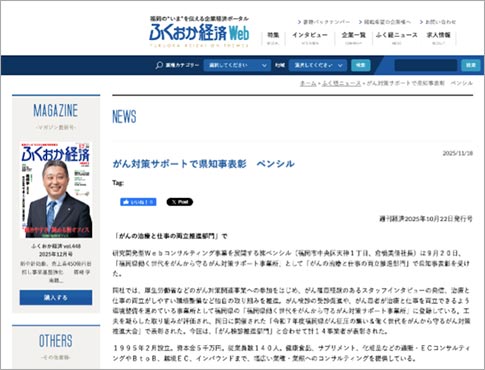Click the 2025/11/18 article date
The height and width of the screenshot is (370, 485).
pyautogui.click(x=458, y=153)
